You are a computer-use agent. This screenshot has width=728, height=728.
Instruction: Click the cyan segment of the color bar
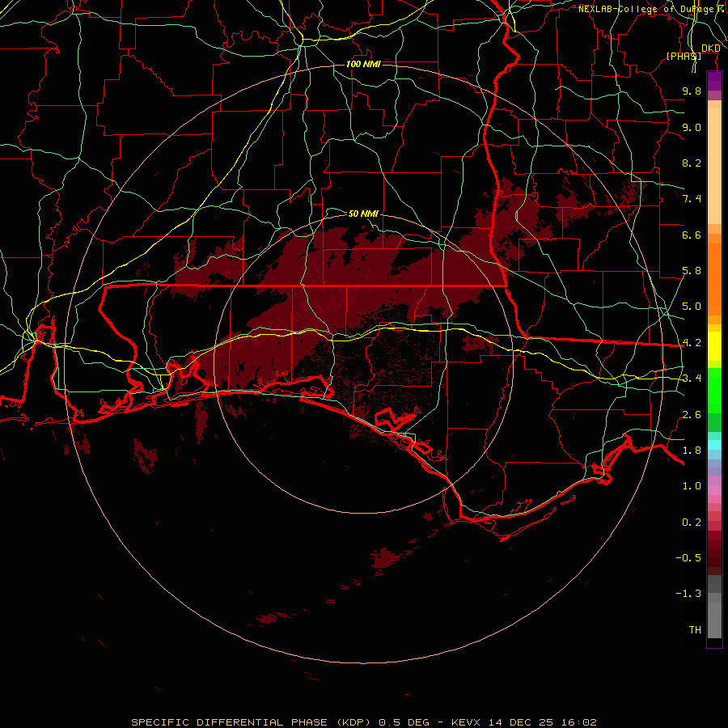tap(714, 444)
